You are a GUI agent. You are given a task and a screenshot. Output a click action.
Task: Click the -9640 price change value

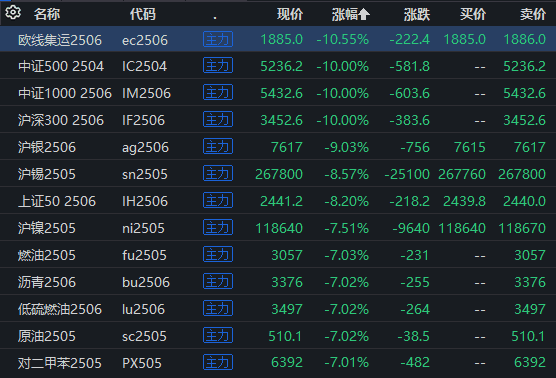[x=411, y=228]
